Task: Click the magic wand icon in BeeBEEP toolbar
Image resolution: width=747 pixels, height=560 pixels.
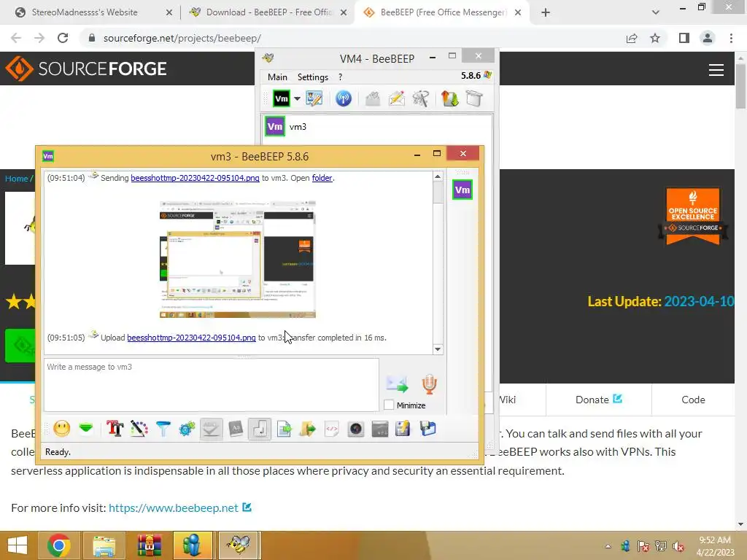Action: click(421, 98)
